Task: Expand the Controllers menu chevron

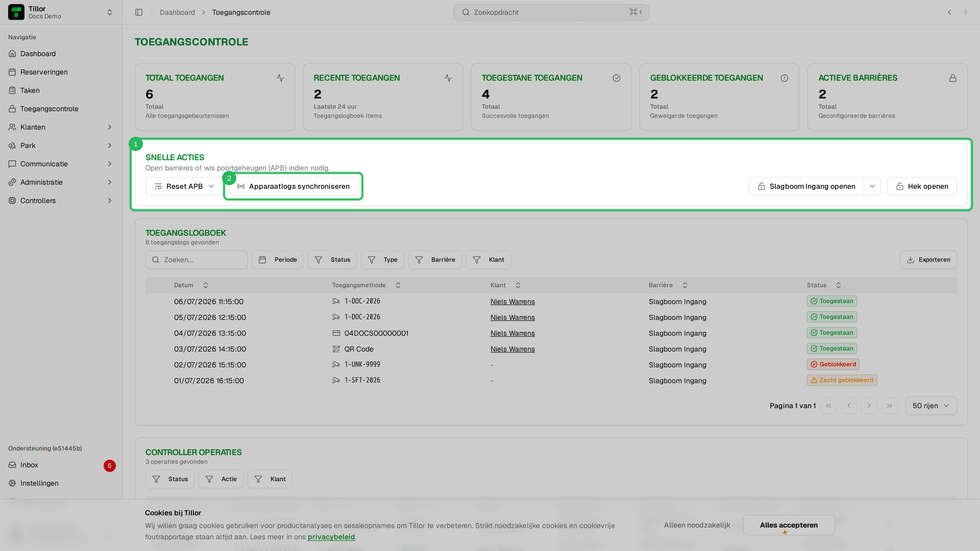Action: (x=109, y=201)
